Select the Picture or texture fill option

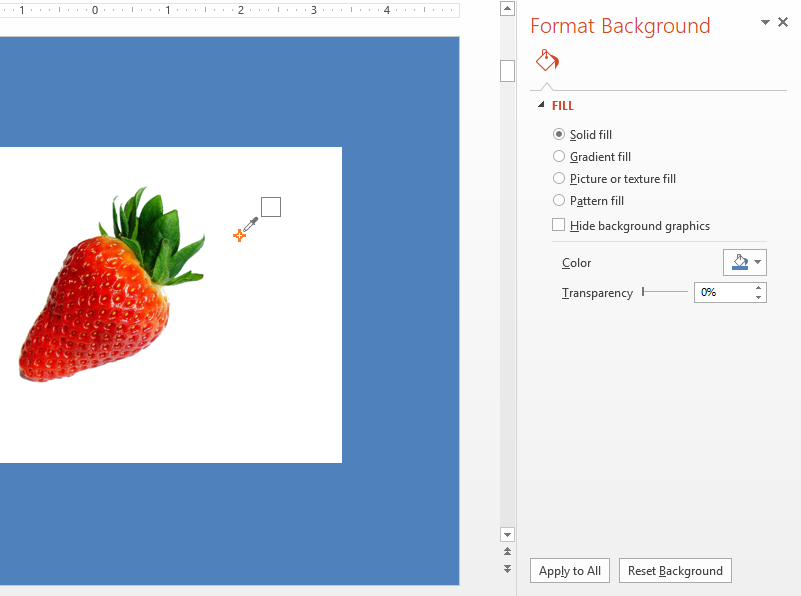(x=559, y=178)
